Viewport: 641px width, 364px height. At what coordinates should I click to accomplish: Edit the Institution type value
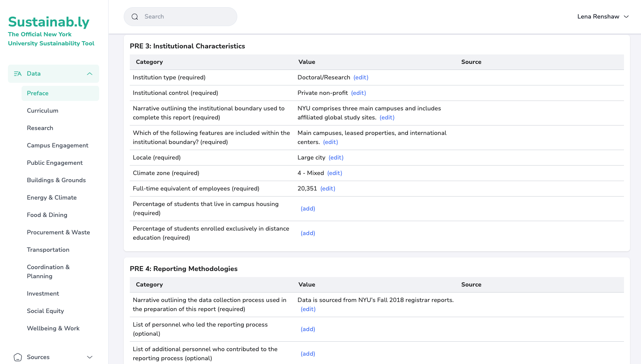pos(361,77)
